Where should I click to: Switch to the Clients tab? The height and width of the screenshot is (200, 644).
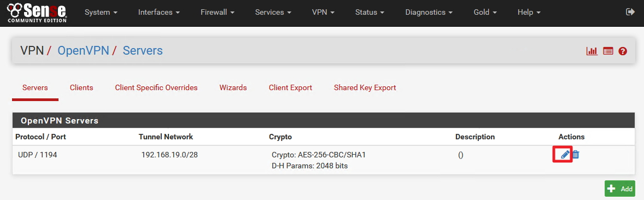[x=81, y=87]
